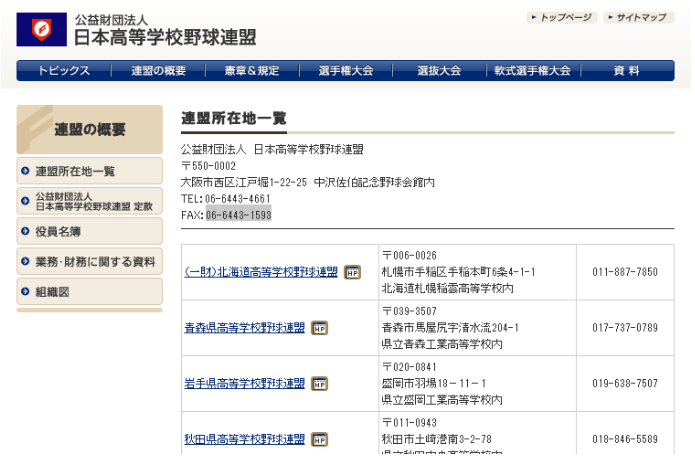
Task: Open 組織図 sidebar item
Action: pos(90,292)
